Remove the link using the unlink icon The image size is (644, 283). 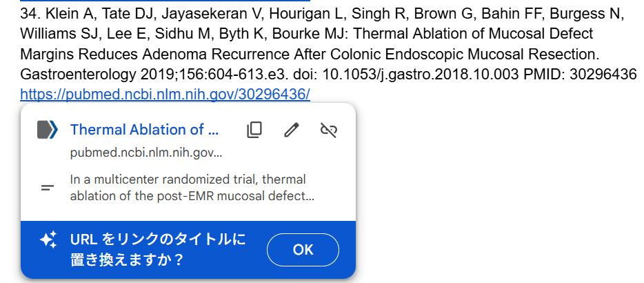point(329,130)
